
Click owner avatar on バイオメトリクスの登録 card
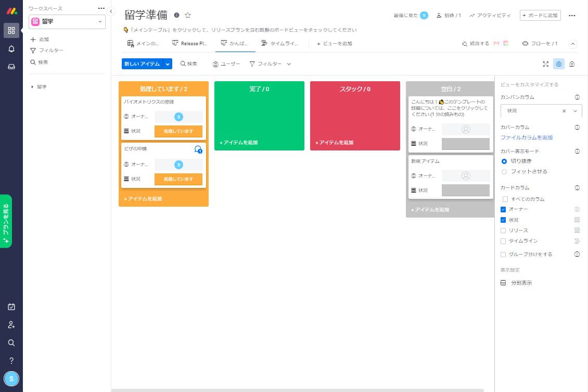click(x=178, y=117)
